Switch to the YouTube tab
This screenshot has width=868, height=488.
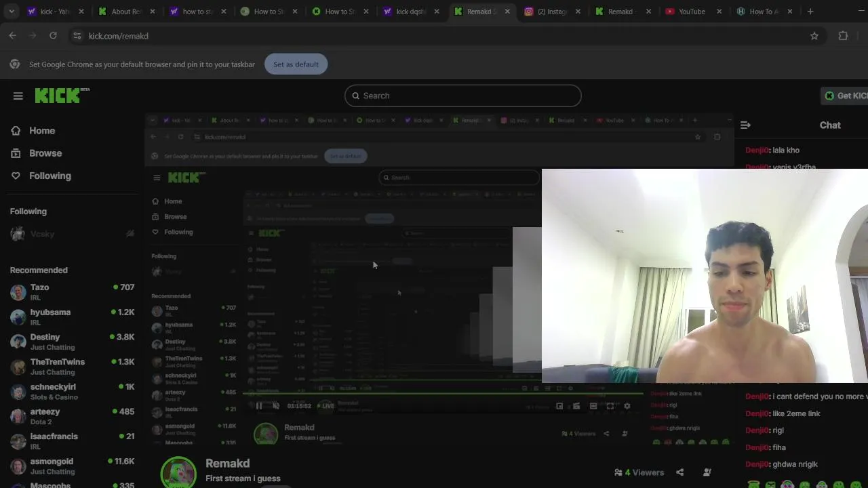pos(692,12)
